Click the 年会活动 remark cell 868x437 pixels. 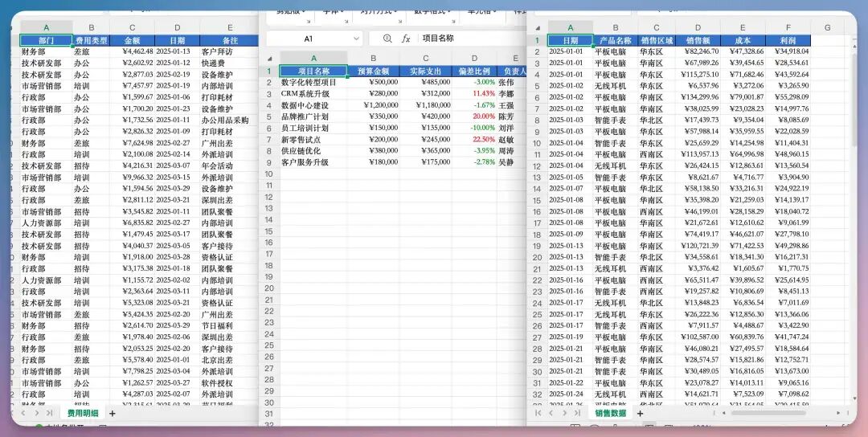230,166
